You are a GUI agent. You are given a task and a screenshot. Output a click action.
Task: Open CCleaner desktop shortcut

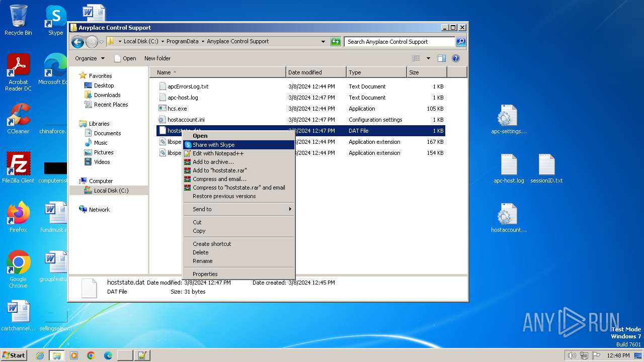(18, 119)
